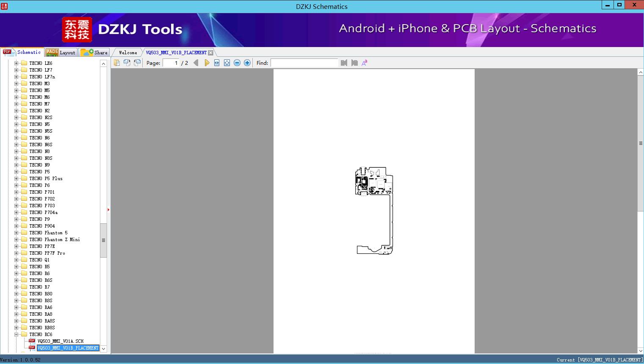Select the TECNO RA8S tree item

[x=42, y=321]
